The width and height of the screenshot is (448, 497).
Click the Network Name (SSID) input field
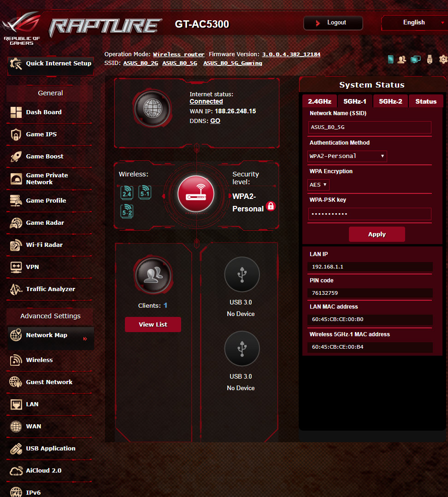[x=370, y=128]
